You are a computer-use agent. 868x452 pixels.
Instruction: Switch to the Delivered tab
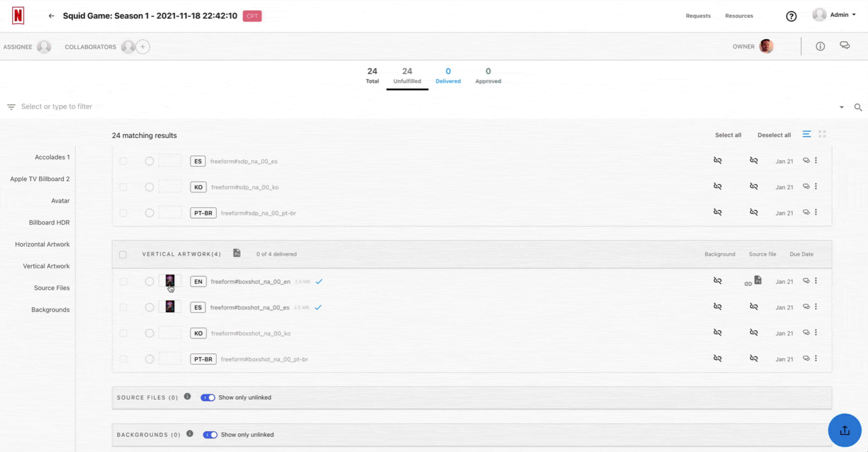point(448,75)
